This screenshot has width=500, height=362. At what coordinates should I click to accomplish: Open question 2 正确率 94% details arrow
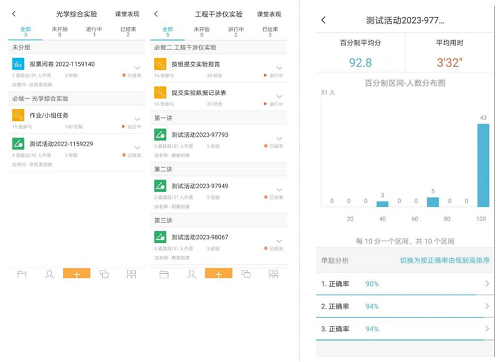click(x=487, y=306)
